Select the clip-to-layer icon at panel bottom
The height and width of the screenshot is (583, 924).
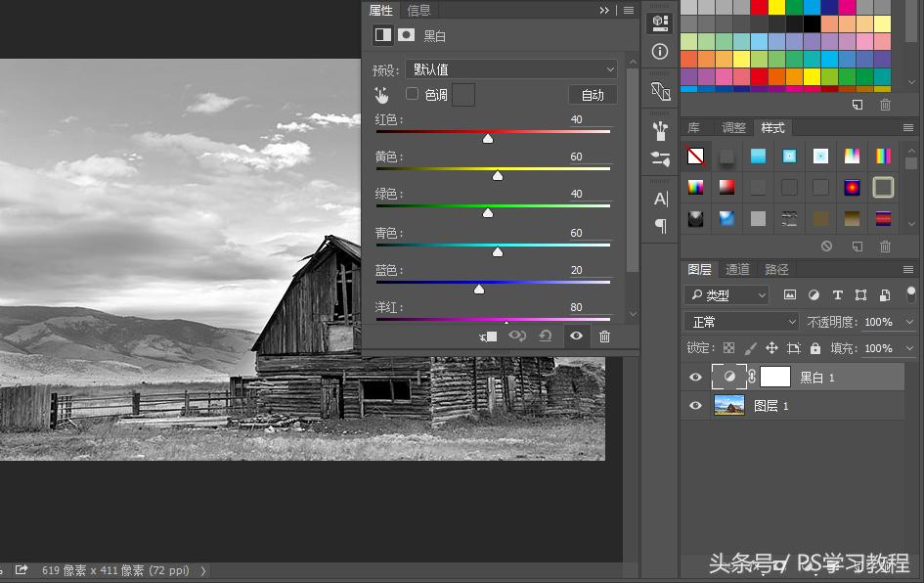487,336
